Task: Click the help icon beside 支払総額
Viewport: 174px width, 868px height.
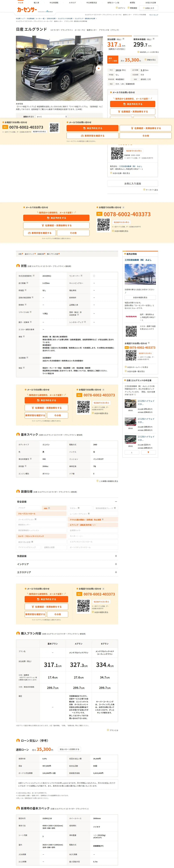Action: pos(123,39)
